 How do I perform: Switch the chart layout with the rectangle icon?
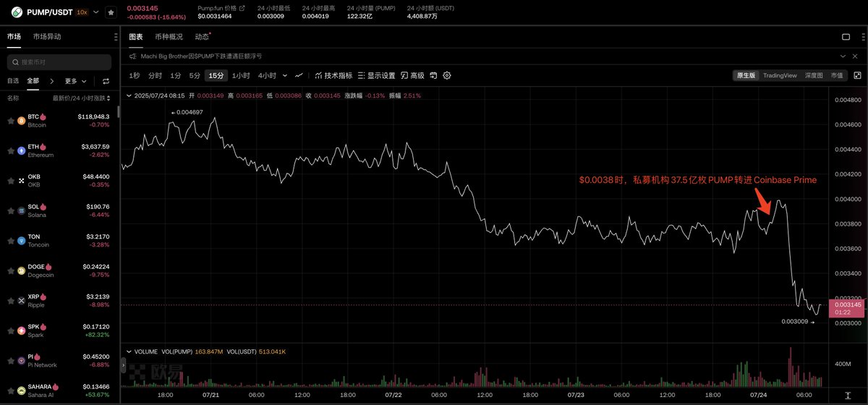tap(846, 36)
